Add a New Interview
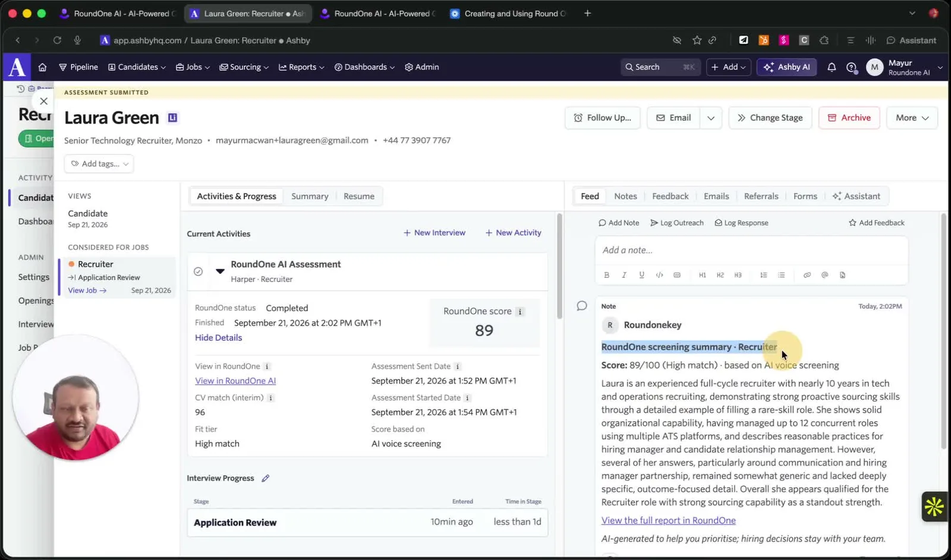951x560 pixels. 434,233
